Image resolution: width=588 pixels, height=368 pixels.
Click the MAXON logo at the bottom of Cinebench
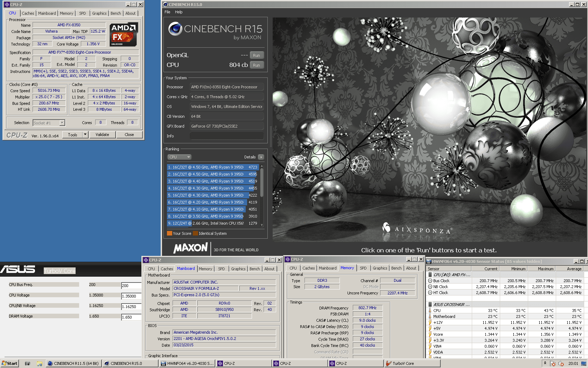[x=191, y=248]
